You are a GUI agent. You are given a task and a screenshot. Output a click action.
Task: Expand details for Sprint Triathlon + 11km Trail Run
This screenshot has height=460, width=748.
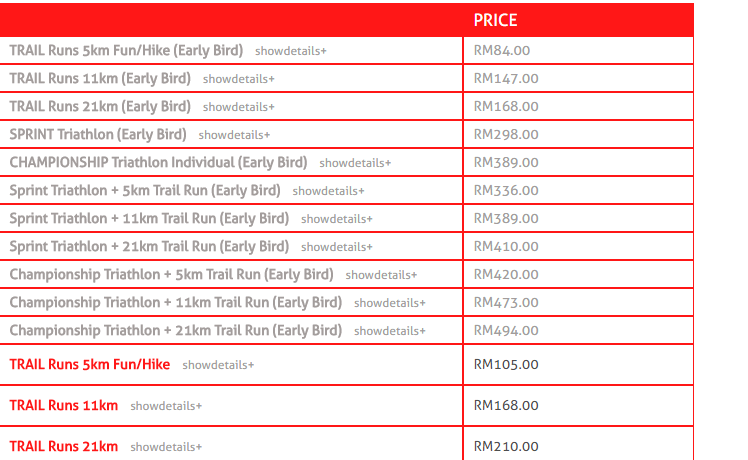(337, 219)
